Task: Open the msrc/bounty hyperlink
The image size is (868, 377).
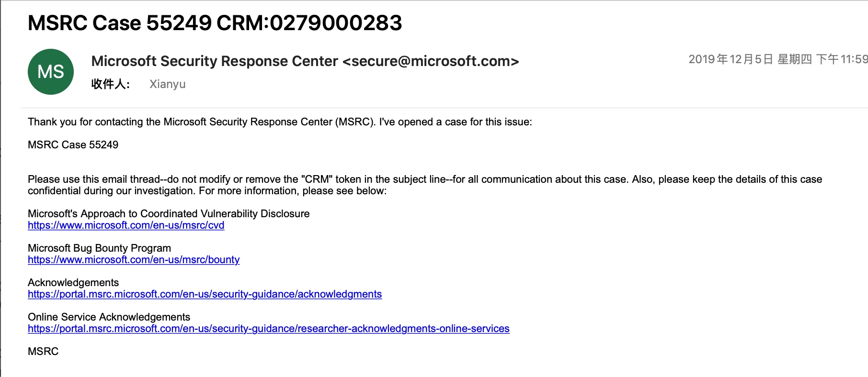Action: pyautogui.click(x=134, y=260)
